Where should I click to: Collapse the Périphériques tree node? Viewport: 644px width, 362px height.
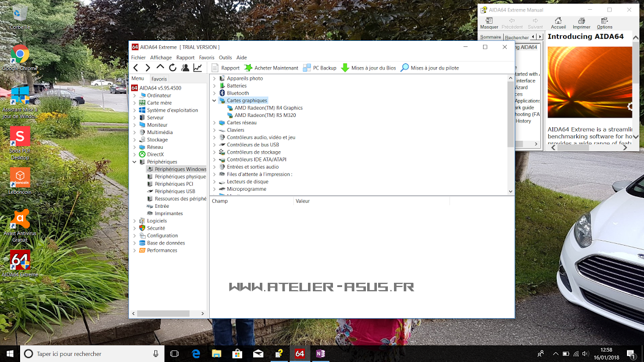coord(134,161)
